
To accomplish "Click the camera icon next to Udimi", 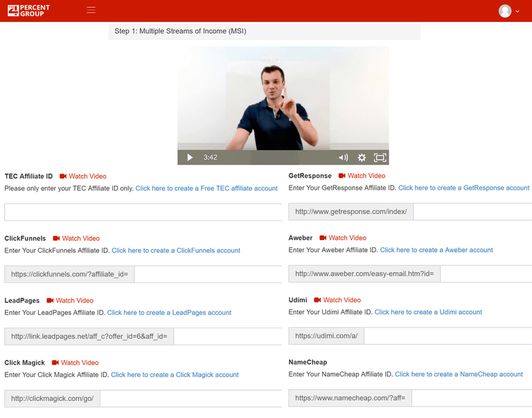I will [x=317, y=300].
